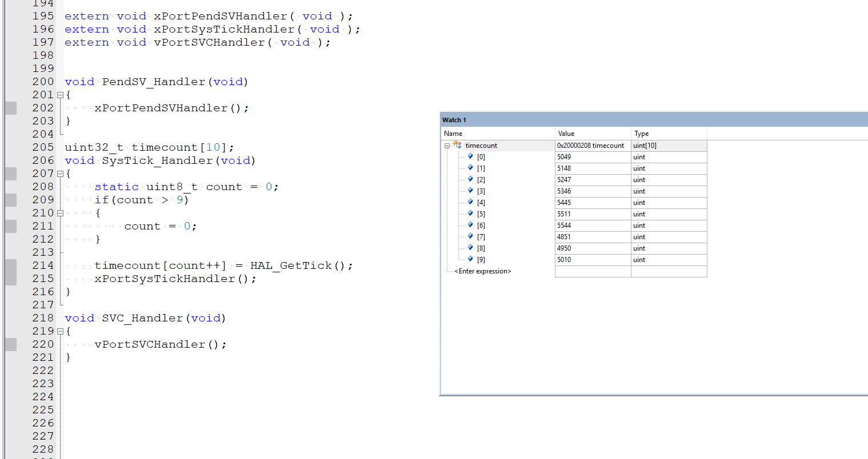Collapse the if-block fold at line 210

click(x=61, y=213)
